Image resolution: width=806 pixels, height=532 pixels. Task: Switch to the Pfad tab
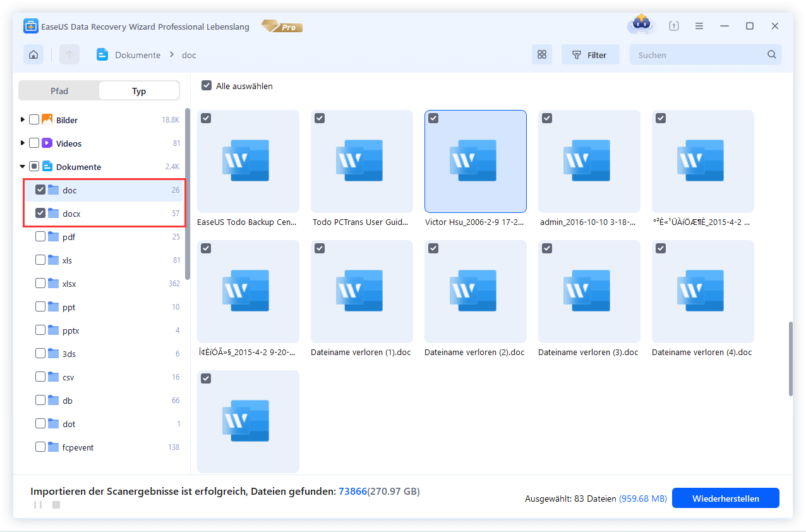click(59, 91)
